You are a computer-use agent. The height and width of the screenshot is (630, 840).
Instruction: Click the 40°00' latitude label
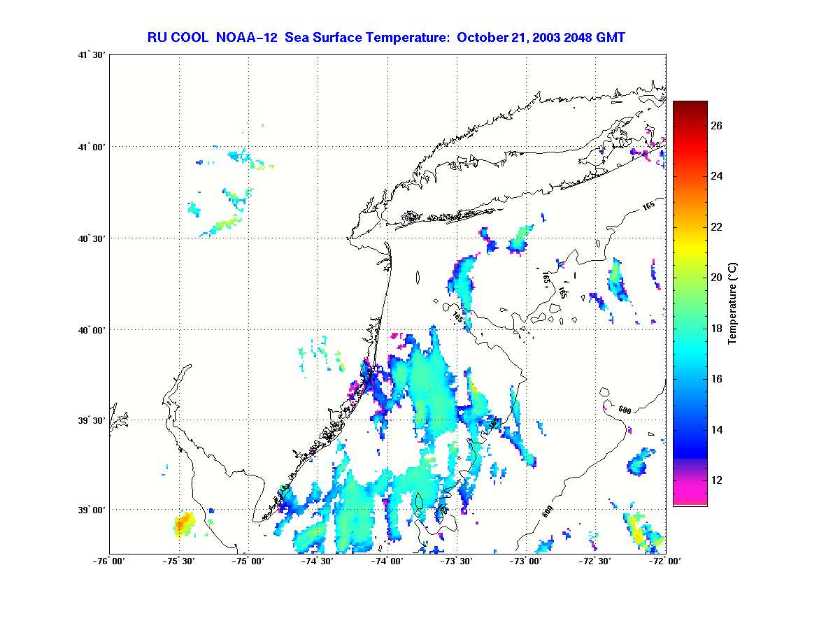pyautogui.click(x=93, y=330)
